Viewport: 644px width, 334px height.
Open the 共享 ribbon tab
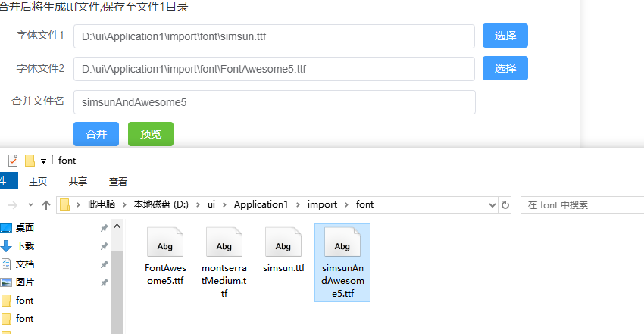pyautogui.click(x=78, y=181)
